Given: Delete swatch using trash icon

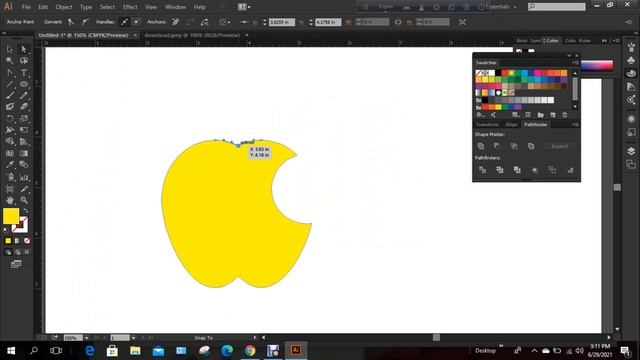Looking at the screenshot, I should (565, 115).
